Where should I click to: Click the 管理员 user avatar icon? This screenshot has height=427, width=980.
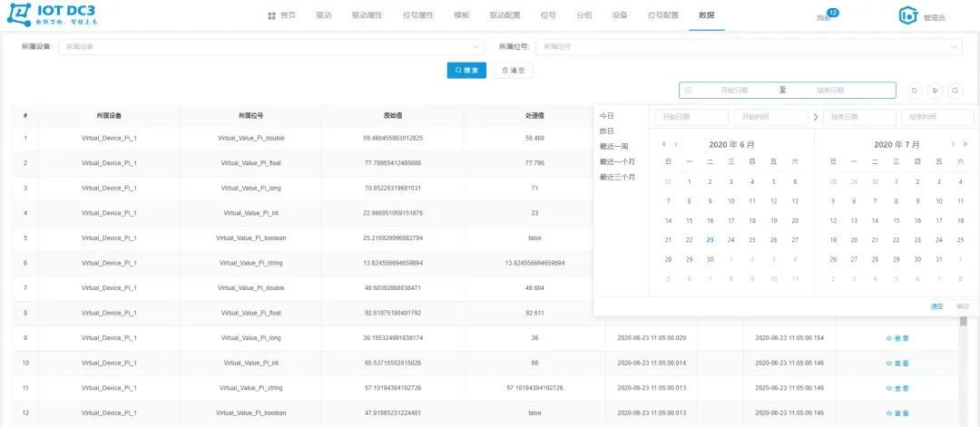pyautogui.click(x=907, y=16)
